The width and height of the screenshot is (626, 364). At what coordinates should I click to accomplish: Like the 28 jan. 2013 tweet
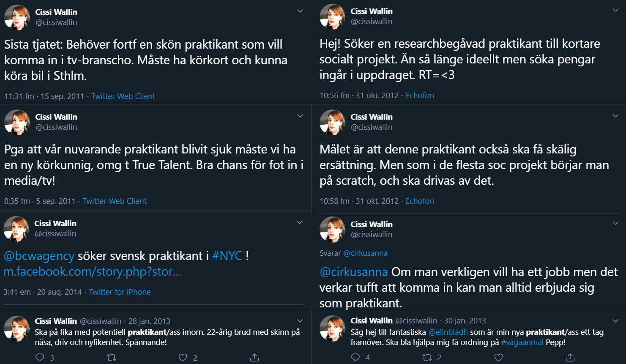(183, 358)
